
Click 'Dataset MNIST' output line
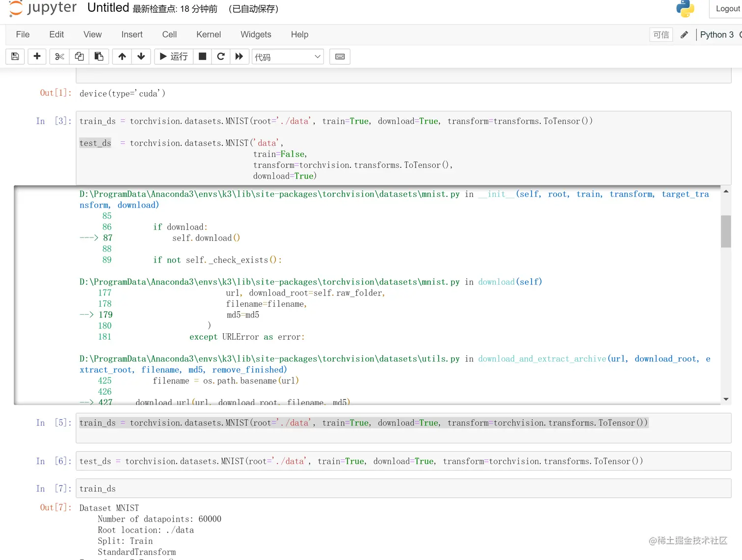pos(109,508)
